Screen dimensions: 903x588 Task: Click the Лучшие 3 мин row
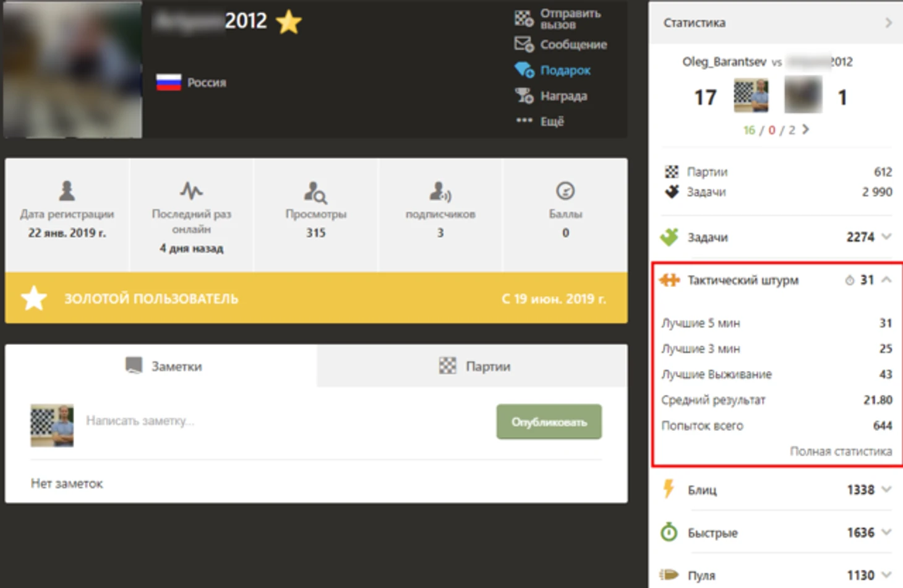[x=776, y=349]
